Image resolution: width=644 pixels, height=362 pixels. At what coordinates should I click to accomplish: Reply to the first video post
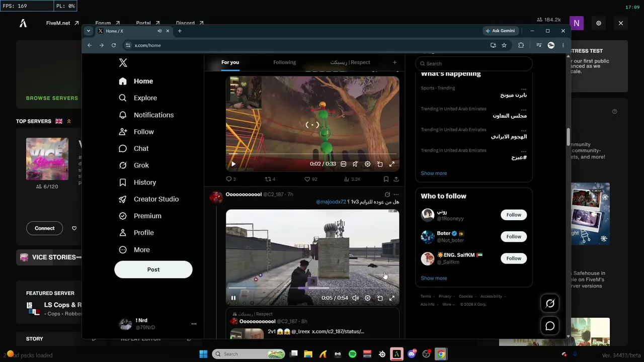coord(231,179)
